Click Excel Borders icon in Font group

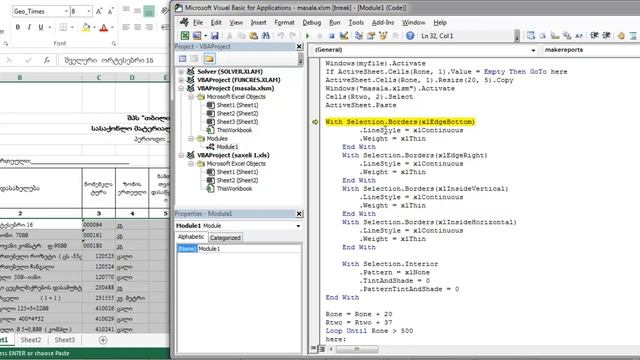tap(63, 27)
